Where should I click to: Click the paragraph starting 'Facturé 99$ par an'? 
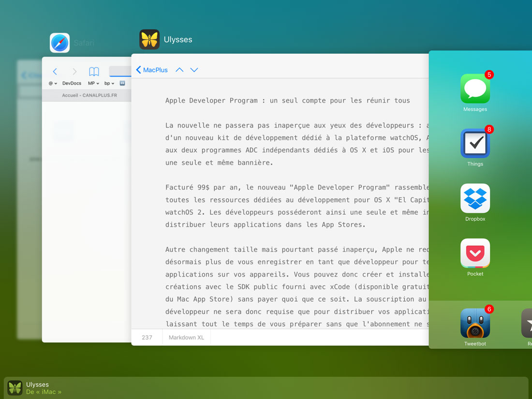point(297,206)
